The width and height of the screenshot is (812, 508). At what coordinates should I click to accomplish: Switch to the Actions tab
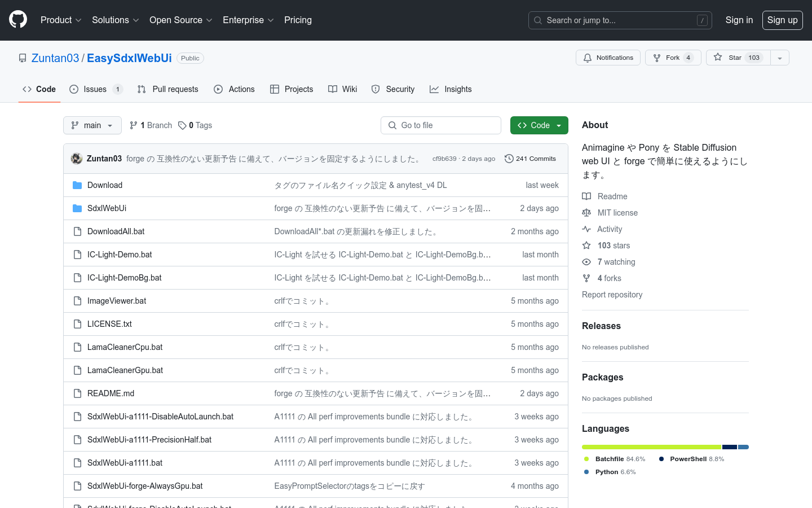(x=234, y=89)
